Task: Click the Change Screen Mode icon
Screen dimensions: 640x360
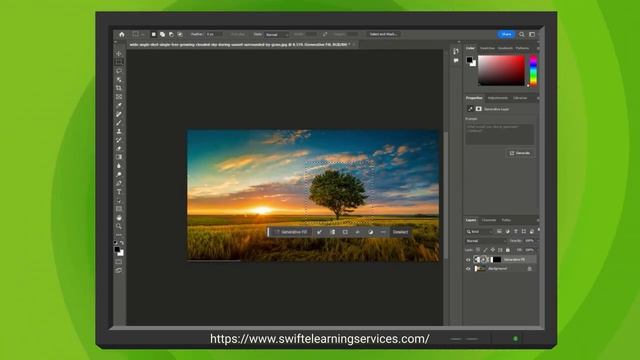Action: coord(119,270)
